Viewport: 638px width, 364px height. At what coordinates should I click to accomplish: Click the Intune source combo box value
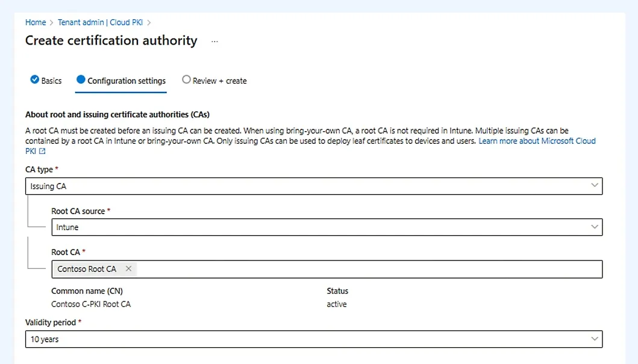(67, 227)
